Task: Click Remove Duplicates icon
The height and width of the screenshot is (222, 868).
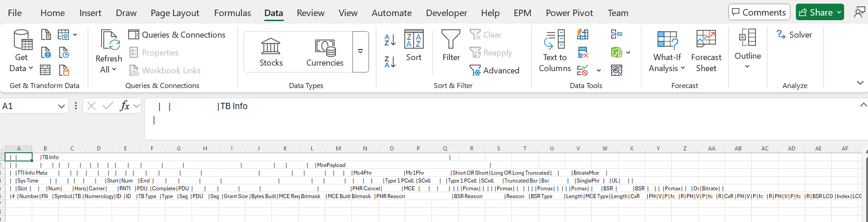Action: tap(583, 52)
